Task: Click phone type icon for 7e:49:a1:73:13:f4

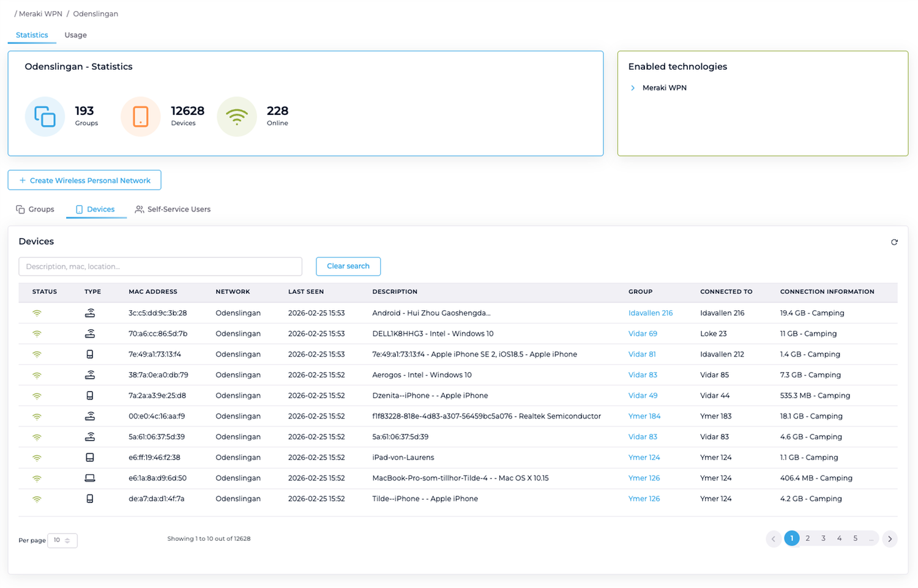Action: pos(90,354)
